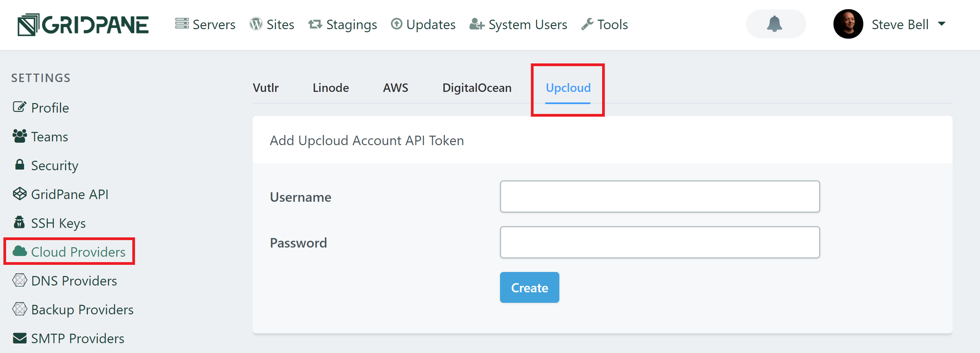Switch to the Linode tab

pyautogui.click(x=331, y=88)
